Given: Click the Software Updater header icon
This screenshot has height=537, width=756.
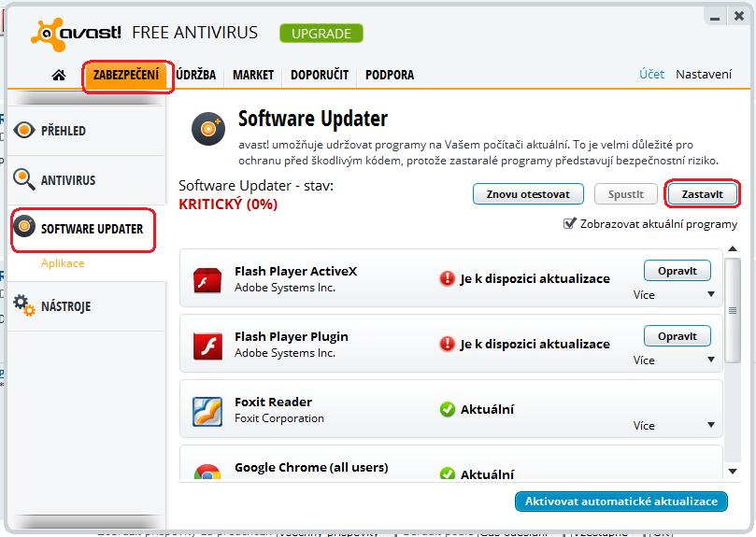Looking at the screenshot, I should (208, 129).
